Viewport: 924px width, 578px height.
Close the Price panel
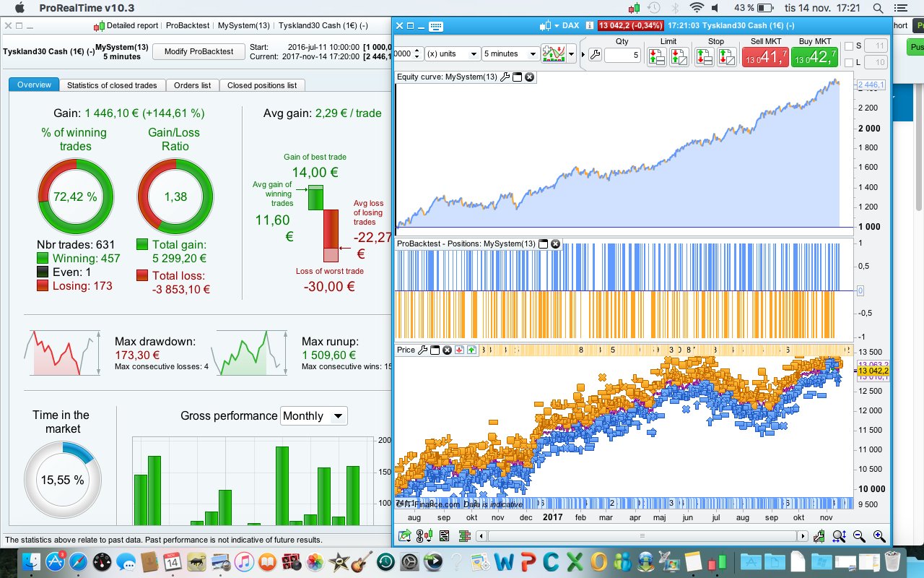click(x=447, y=350)
